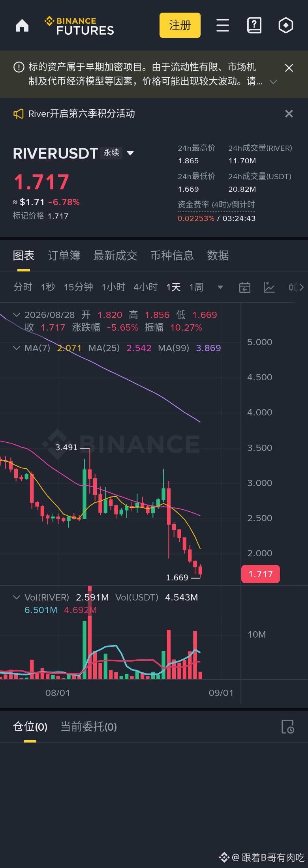Tap the yellow 注册 button
The height and width of the screenshot is (868, 308).
pyautogui.click(x=180, y=25)
